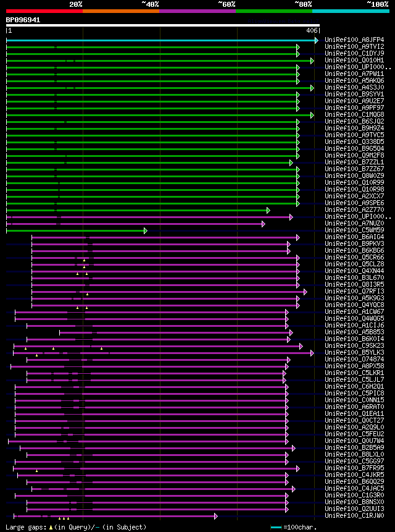Select the UniRef100_C4JAC5 label
This screenshot has height=532, width=395.
coord(354,488)
